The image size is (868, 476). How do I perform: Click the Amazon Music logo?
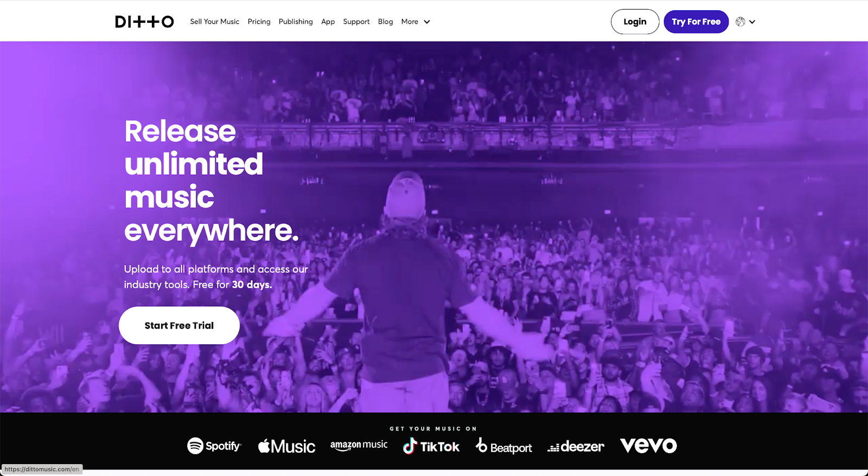[x=359, y=445]
